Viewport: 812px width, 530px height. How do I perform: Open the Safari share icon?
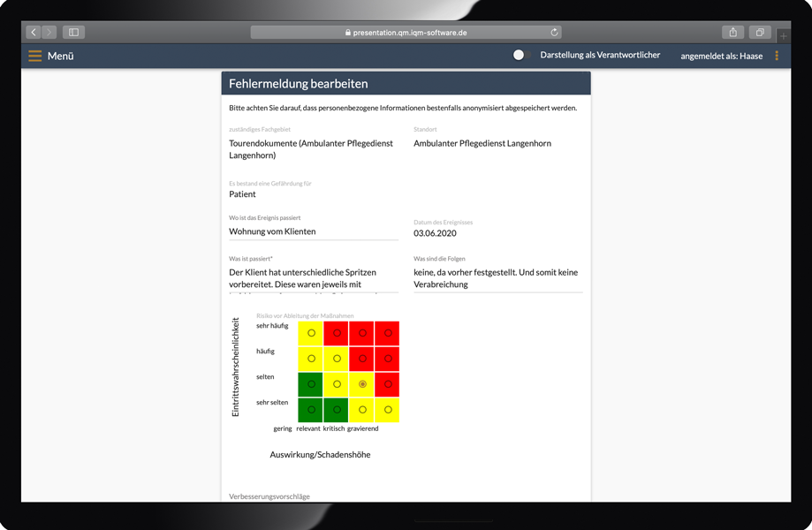732,33
